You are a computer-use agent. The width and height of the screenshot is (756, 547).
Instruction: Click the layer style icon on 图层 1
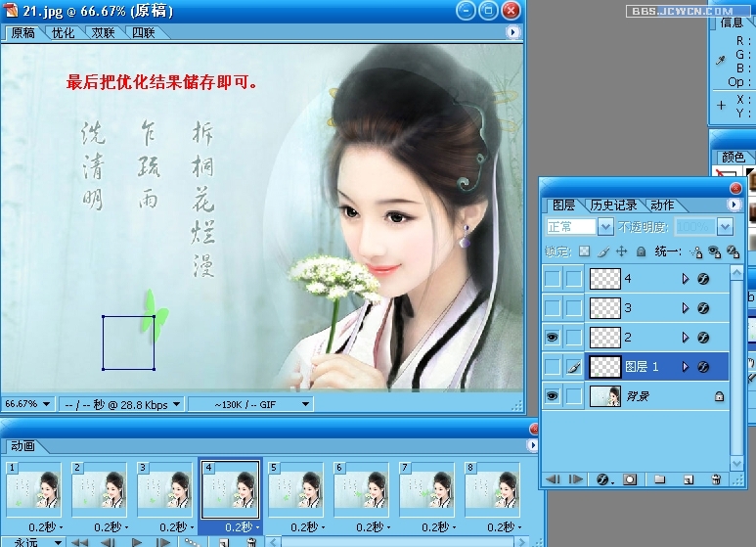[x=703, y=367]
